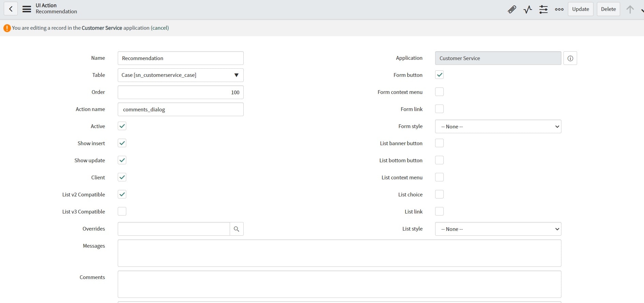
Task: Click the orange warning alert icon
Action: coord(7,28)
